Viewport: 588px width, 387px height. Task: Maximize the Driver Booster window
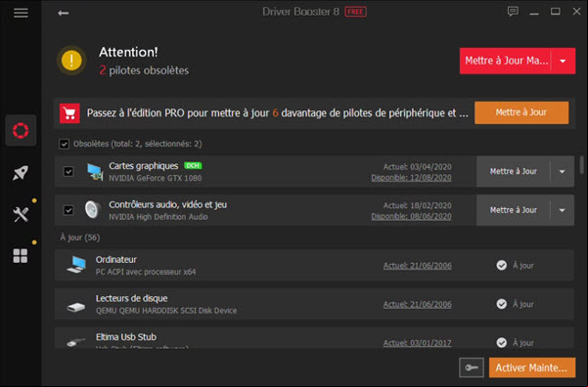pyautogui.click(x=556, y=12)
